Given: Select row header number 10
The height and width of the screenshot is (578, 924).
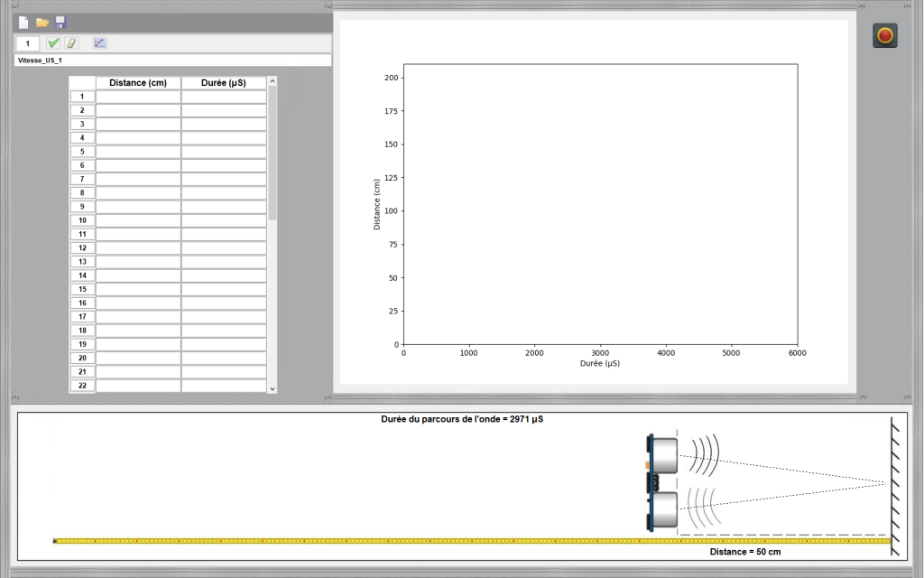Looking at the screenshot, I should click(x=82, y=220).
